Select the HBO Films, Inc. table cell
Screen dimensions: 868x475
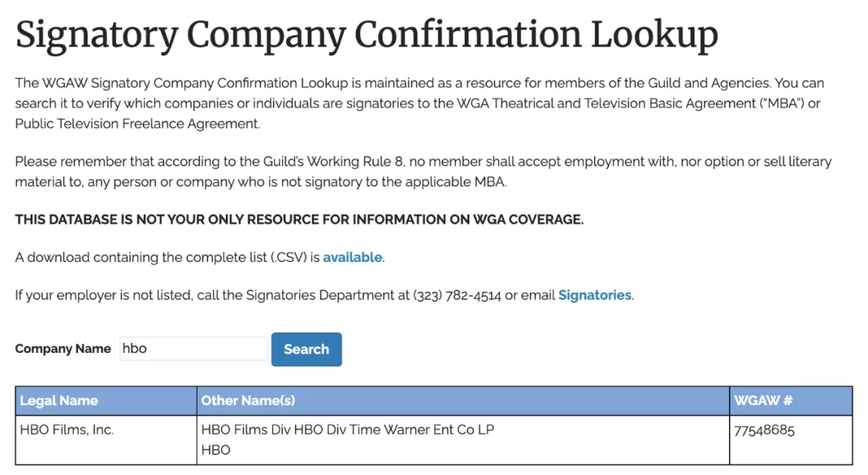[67, 430]
